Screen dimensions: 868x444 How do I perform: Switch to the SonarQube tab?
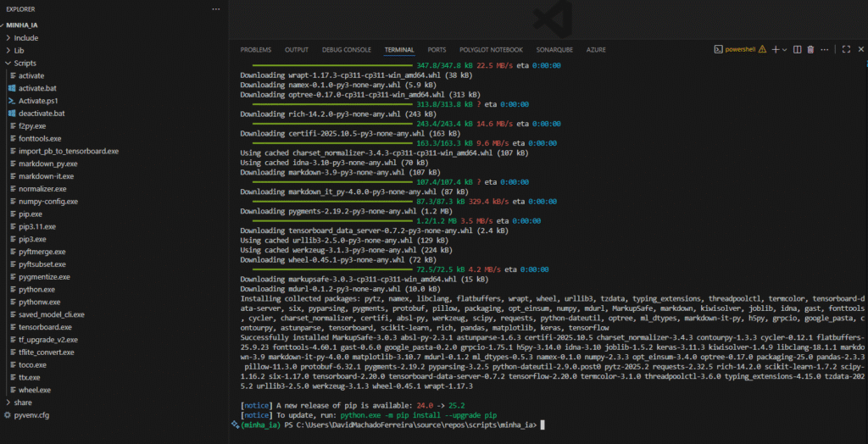(x=556, y=50)
